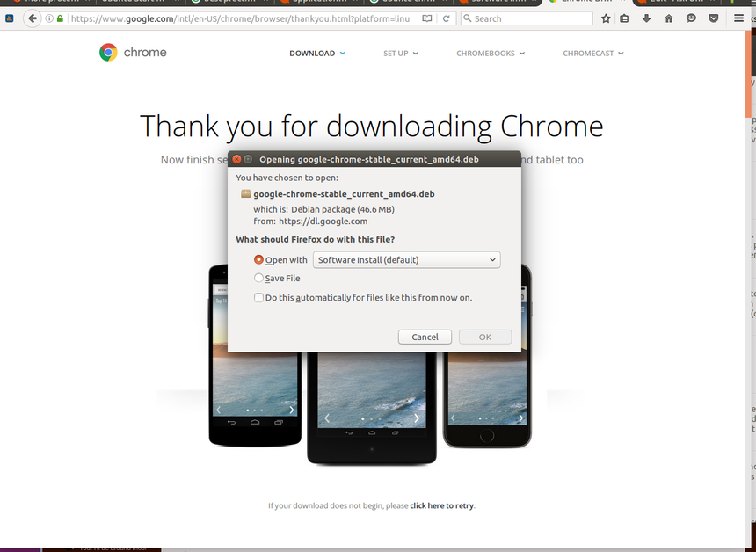Go to the Firefox home page icon
756x552 pixels.
click(x=669, y=18)
